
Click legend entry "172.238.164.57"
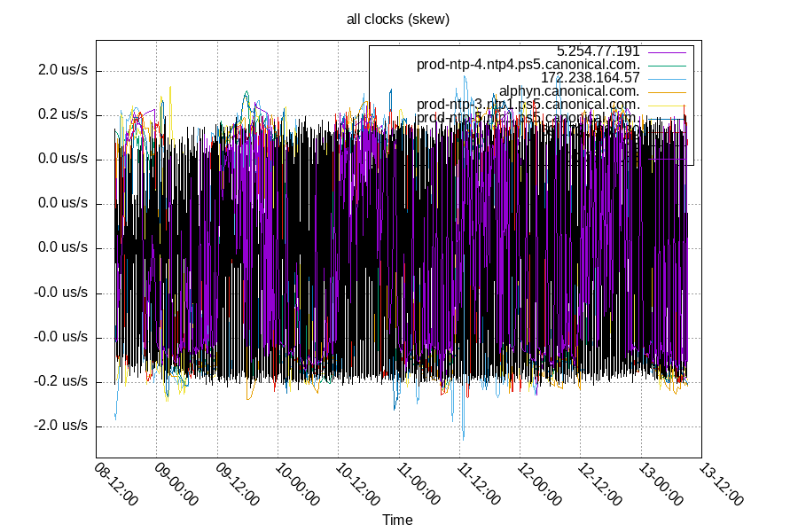(591, 78)
